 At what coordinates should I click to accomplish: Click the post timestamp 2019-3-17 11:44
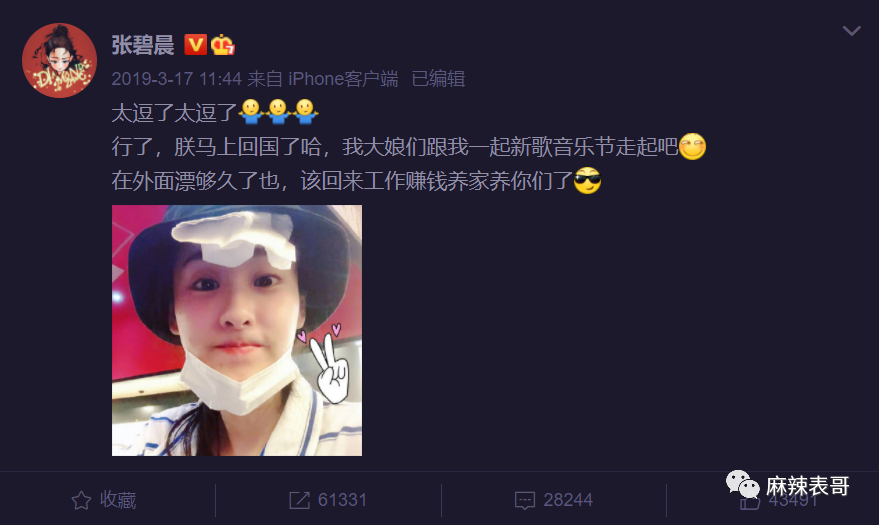point(177,79)
